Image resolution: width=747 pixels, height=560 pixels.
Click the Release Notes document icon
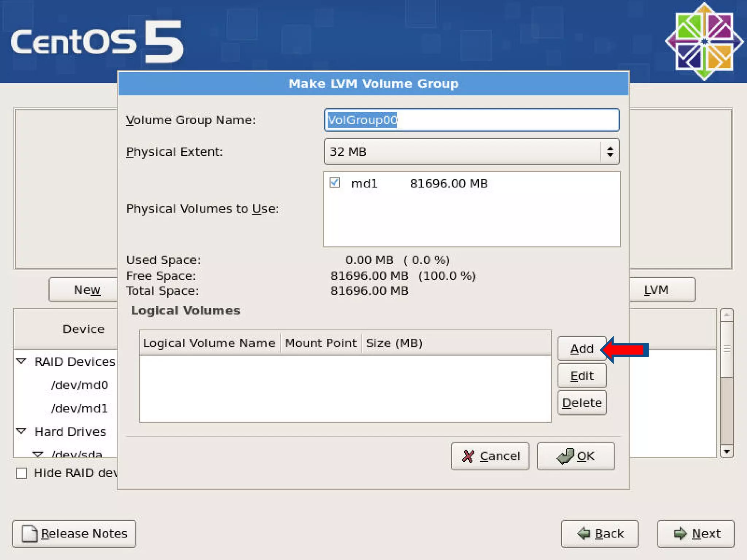point(30,534)
